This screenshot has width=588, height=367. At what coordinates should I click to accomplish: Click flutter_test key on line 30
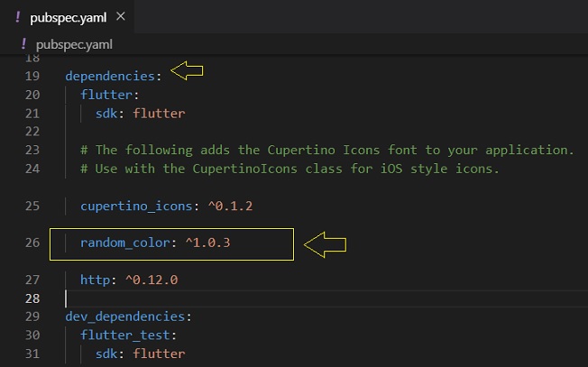click(125, 335)
